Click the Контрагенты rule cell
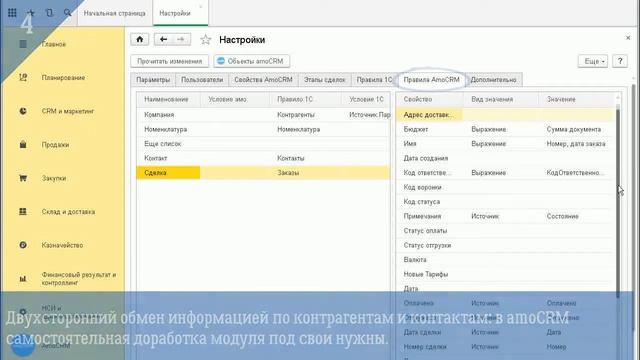This screenshot has width=640, height=360. pos(305,115)
